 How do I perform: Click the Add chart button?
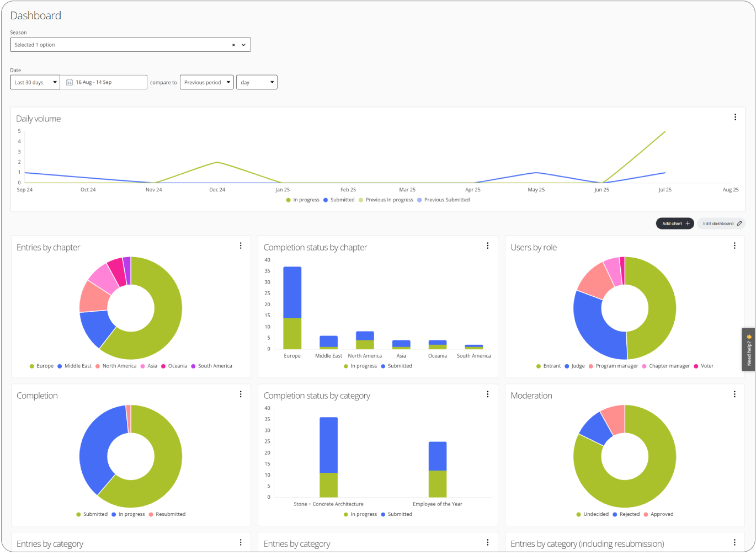point(675,223)
